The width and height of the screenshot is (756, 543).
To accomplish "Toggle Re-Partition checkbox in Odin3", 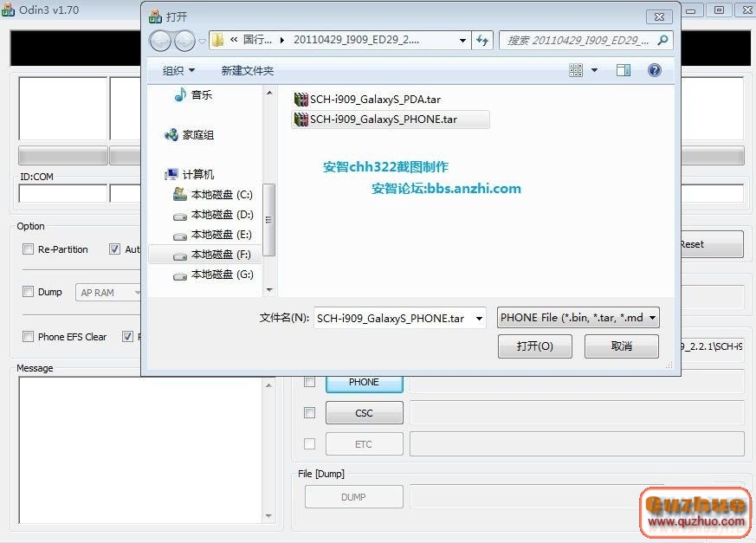I will click(28, 249).
